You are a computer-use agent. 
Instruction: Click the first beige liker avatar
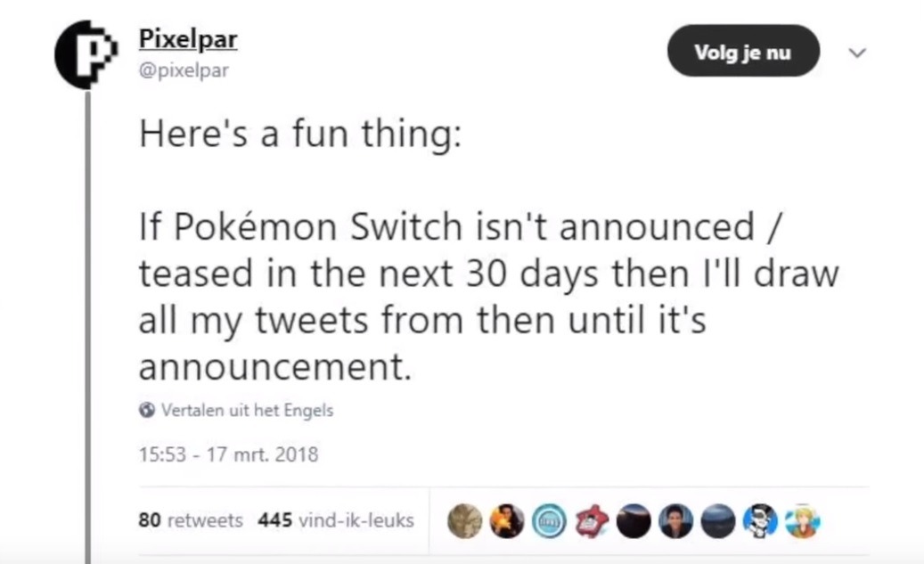[x=463, y=521]
